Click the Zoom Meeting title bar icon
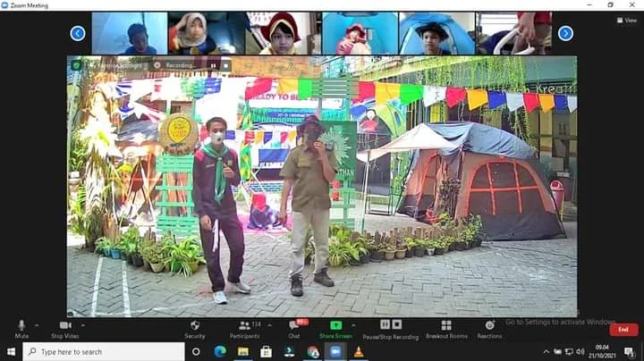 point(4,5)
